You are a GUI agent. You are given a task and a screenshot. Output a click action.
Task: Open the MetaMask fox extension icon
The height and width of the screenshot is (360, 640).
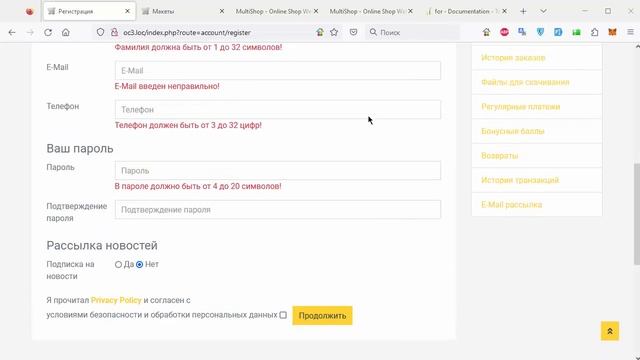612,32
